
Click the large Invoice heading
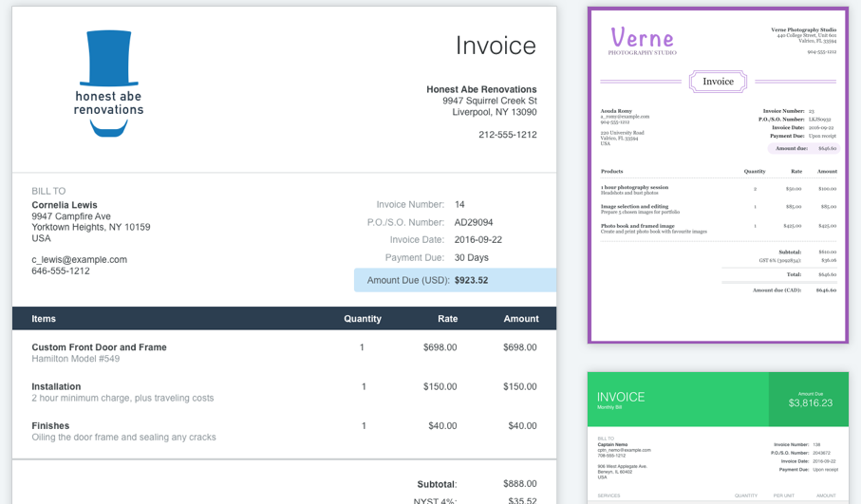[x=496, y=46]
